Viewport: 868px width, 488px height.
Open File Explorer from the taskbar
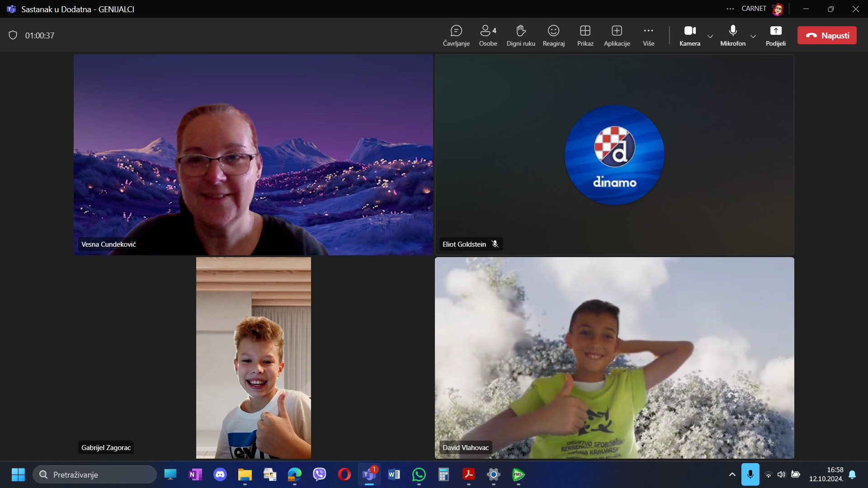tap(245, 474)
